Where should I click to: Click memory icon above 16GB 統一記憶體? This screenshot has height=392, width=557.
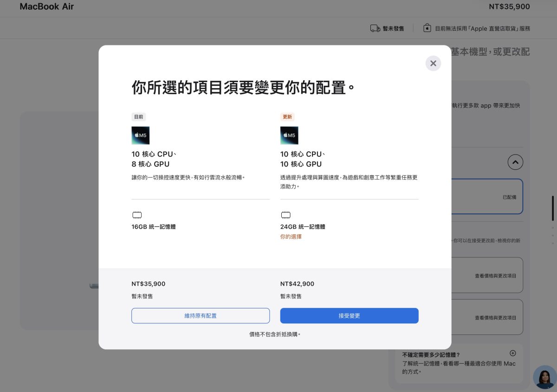click(x=137, y=215)
